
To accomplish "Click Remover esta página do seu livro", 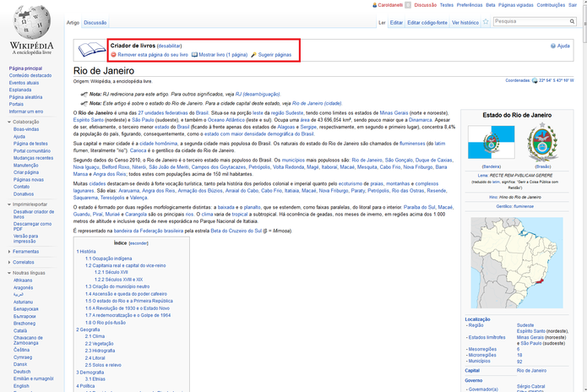I will coord(153,55).
